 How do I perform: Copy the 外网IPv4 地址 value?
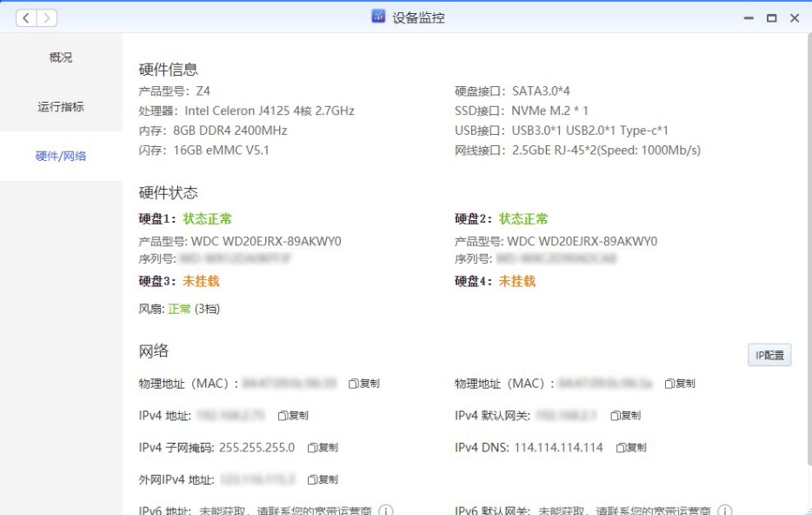[323, 480]
